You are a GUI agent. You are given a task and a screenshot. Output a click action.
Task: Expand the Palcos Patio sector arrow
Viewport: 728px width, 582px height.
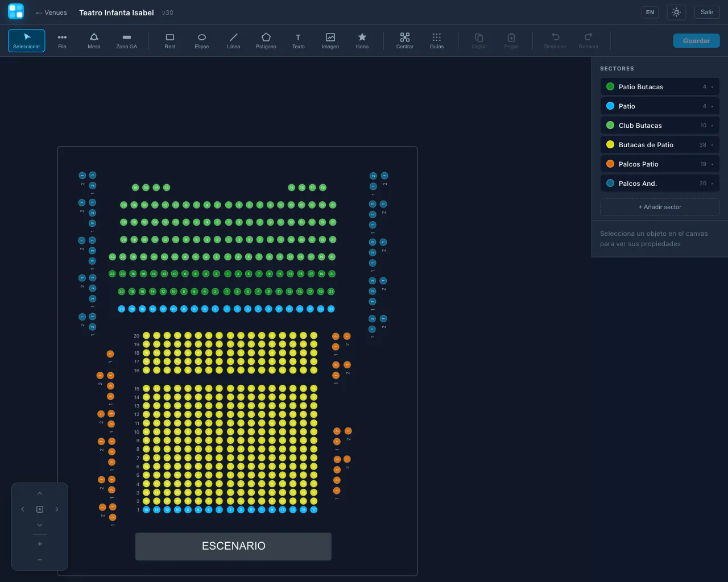pyautogui.click(x=712, y=164)
